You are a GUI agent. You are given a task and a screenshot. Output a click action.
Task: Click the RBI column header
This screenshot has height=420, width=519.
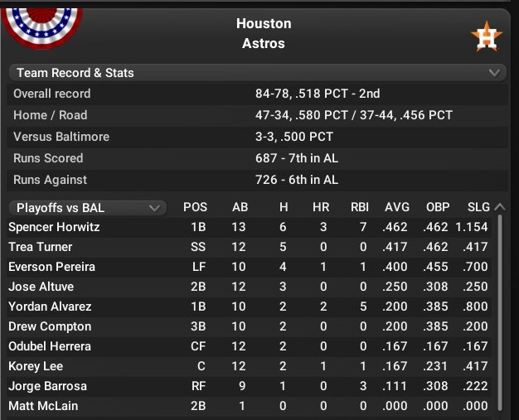(359, 207)
